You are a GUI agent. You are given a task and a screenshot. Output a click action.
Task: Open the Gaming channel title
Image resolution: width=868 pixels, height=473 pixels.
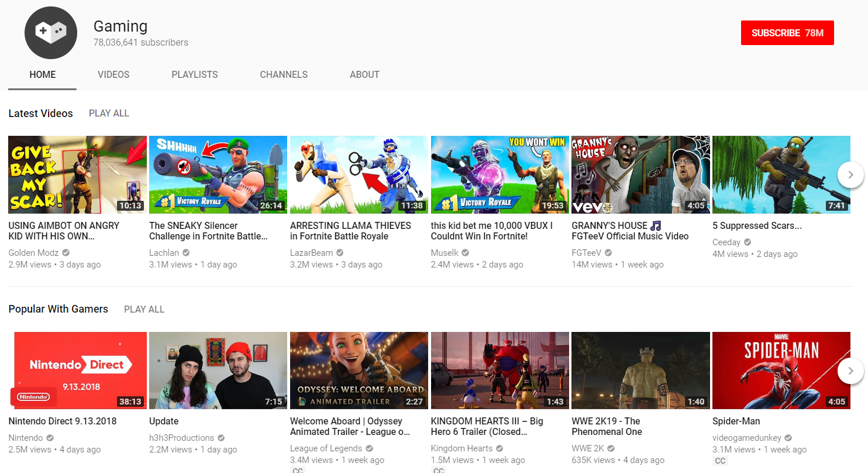120,26
